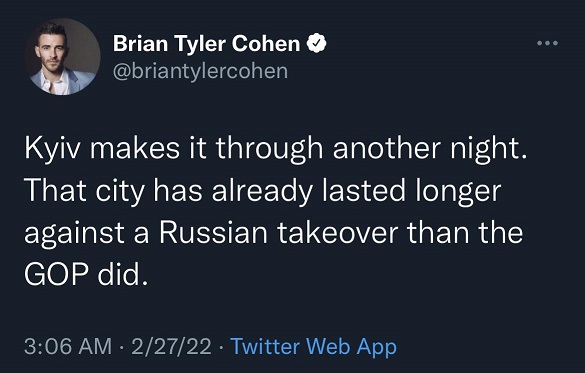Click the Twitter Web App source link
This screenshot has width=585, height=373.
point(314,347)
